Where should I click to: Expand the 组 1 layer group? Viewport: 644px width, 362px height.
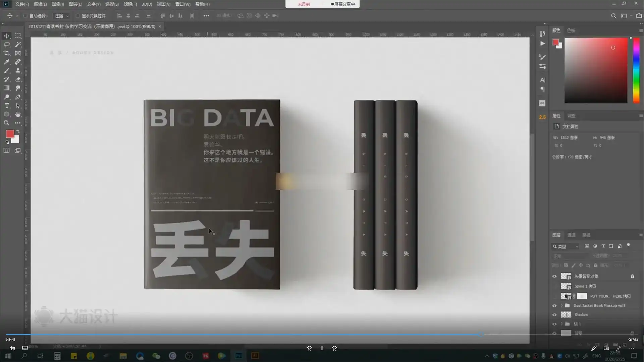(x=562, y=324)
